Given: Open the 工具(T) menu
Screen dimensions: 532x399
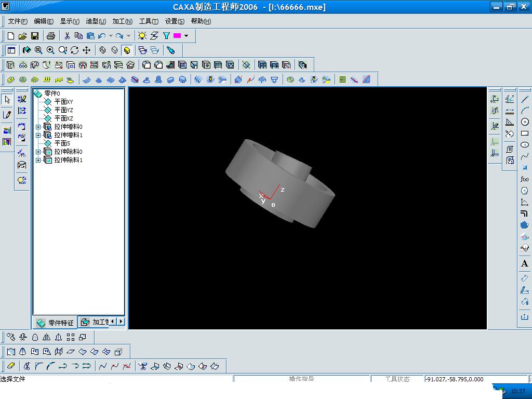Looking at the screenshot, I should point(149,21).
